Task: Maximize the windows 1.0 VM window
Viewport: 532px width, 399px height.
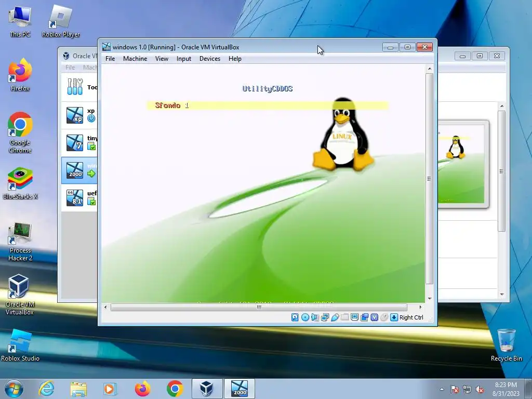Action: tap(407, 47)
